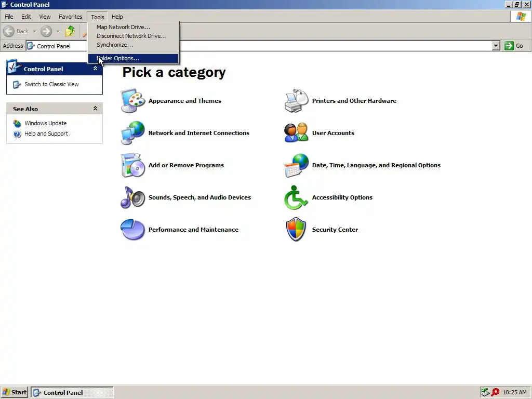Choose Disconnect Network Drive from Tools menu
Viewport: 532px width, 399px height.
133,36
